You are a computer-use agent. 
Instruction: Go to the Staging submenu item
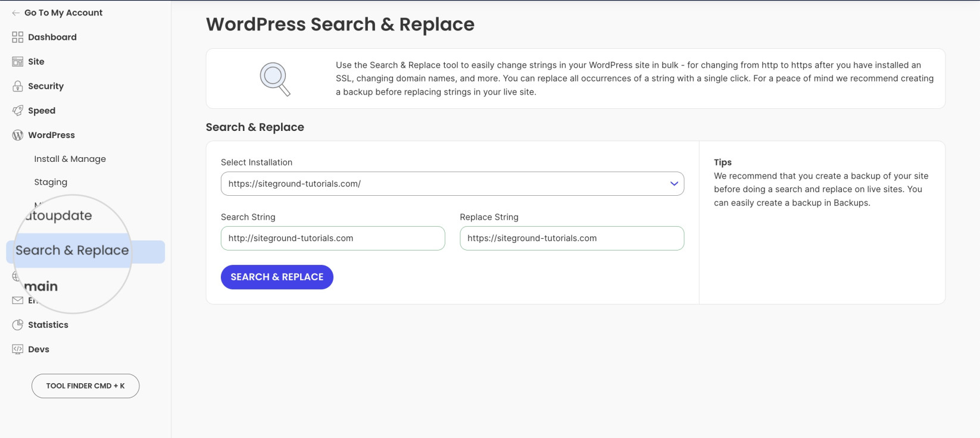click(x=51, y=182)
